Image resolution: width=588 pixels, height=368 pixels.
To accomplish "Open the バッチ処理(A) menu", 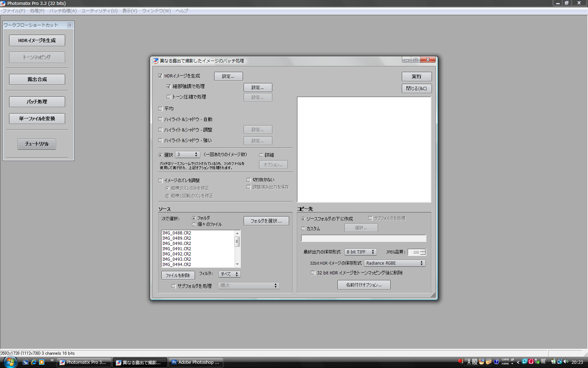I will [63, 11].
